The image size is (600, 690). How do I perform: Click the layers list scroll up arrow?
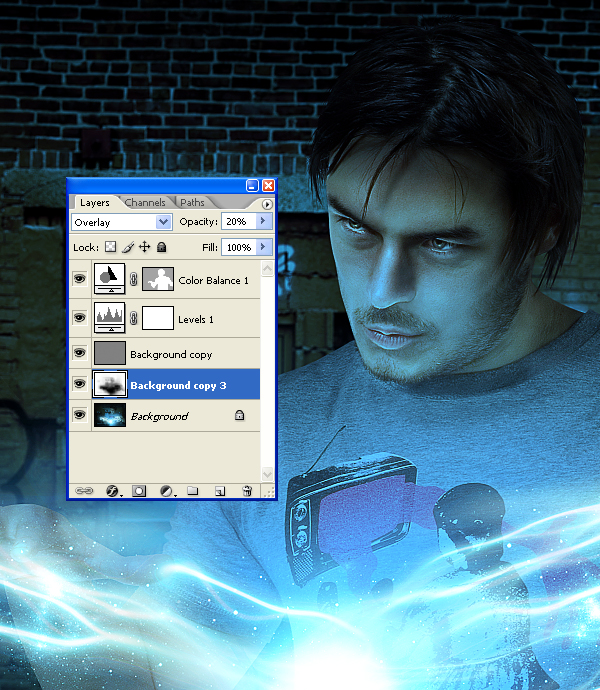click(x=267, y=268)
